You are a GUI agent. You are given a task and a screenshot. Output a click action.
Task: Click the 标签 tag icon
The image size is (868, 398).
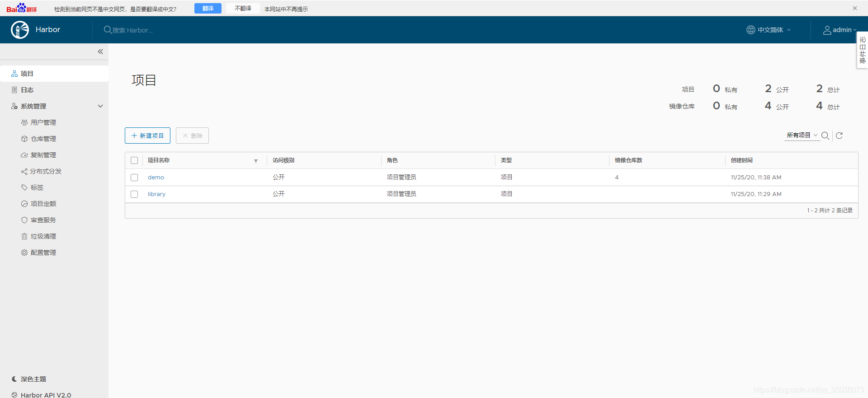[24, 187]
